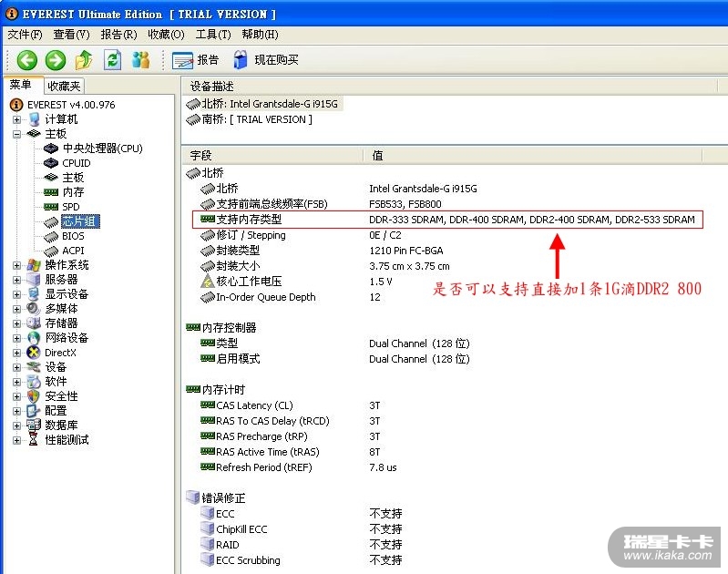Viewport: 728px width, 574px height.
Task: Open the users icon in the toolbar
Action: pos(140,60)
